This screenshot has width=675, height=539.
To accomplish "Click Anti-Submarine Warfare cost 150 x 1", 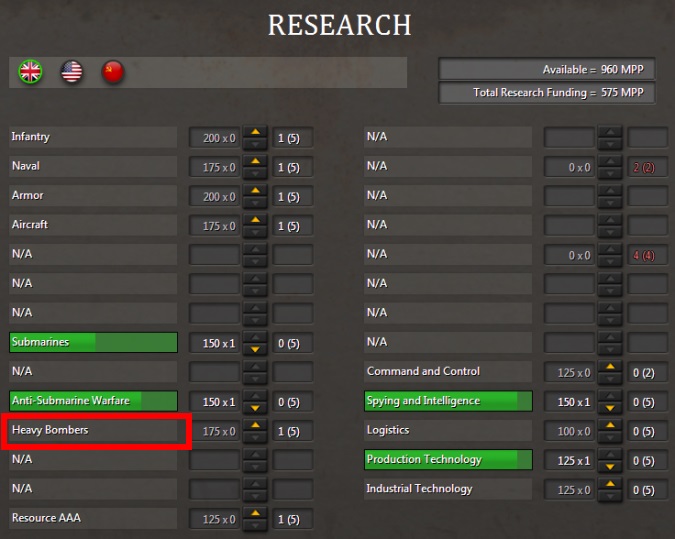I will click(x=214, y=402).
